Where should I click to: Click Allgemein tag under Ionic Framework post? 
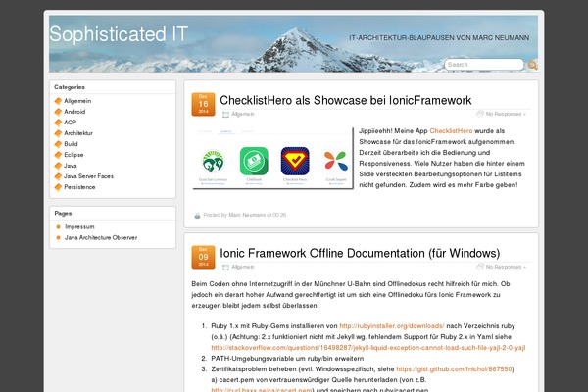[x=243, y=268]
